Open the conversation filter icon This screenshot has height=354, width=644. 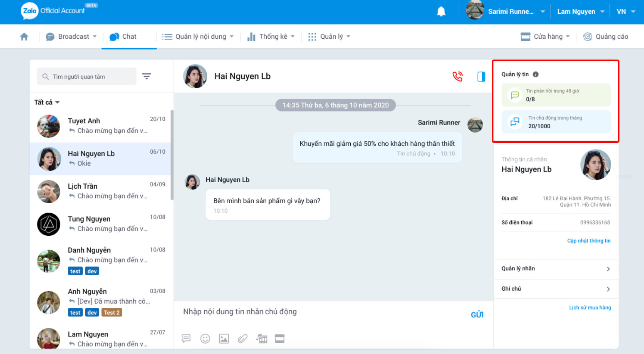[146, 76]
